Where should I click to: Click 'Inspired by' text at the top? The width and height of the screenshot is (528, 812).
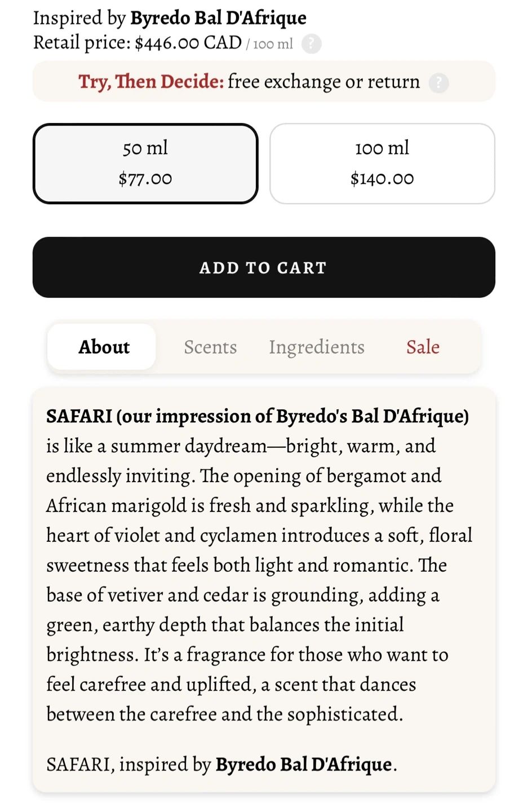pos(79,18)
